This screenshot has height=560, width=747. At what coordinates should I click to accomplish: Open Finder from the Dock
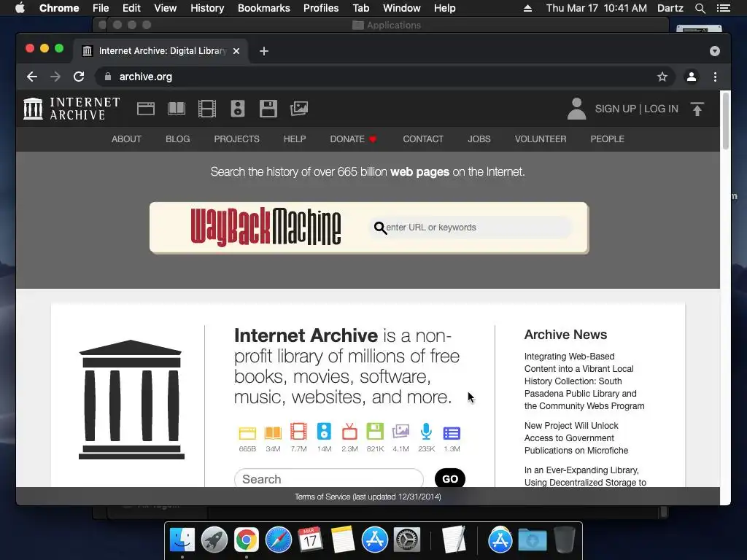click(x=182, y=540)
